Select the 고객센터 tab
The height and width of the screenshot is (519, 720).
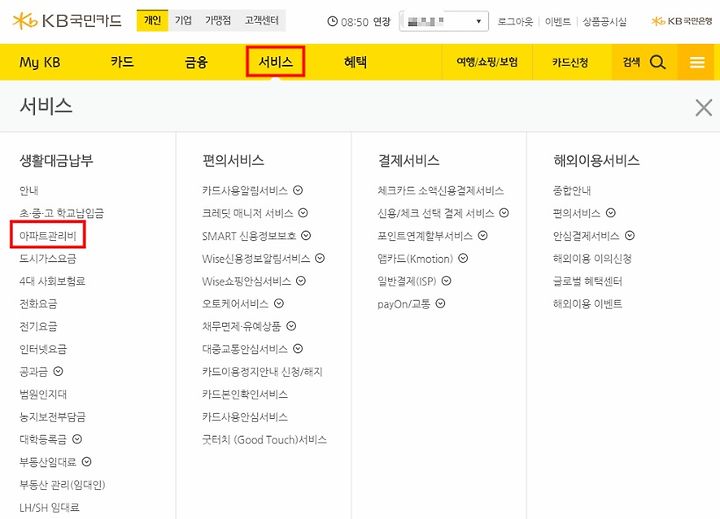pos(262,20)
